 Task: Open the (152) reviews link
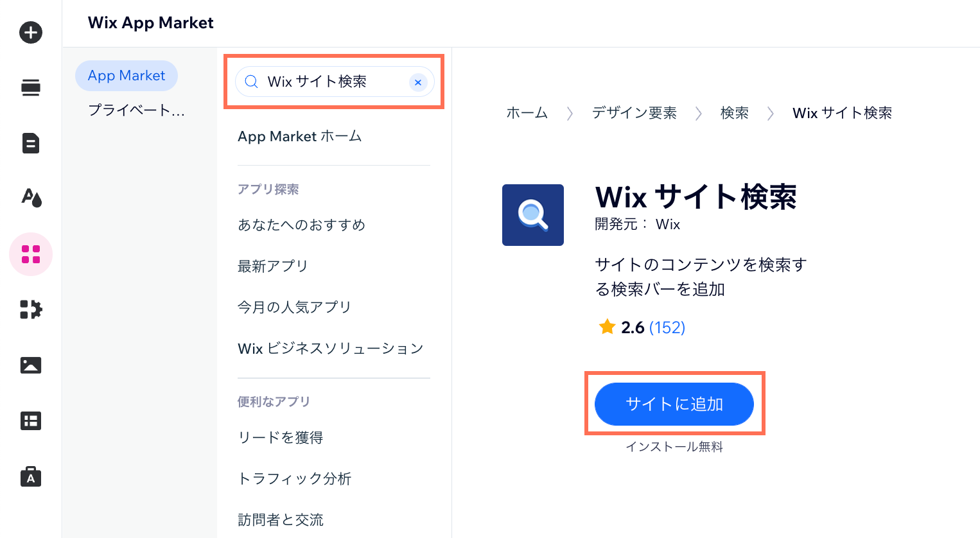(x=667, y=327)
